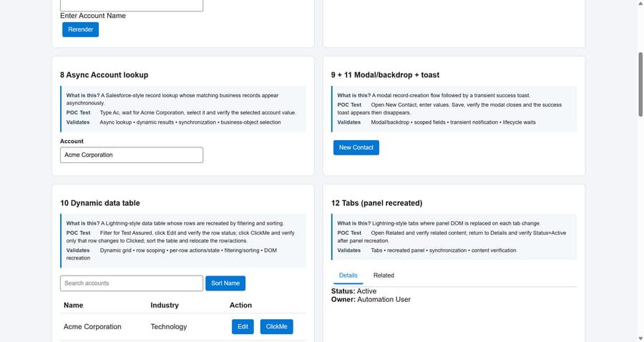Click the Industry column header
The width and height of the screenshot is (644, 342).
point(165,305)
